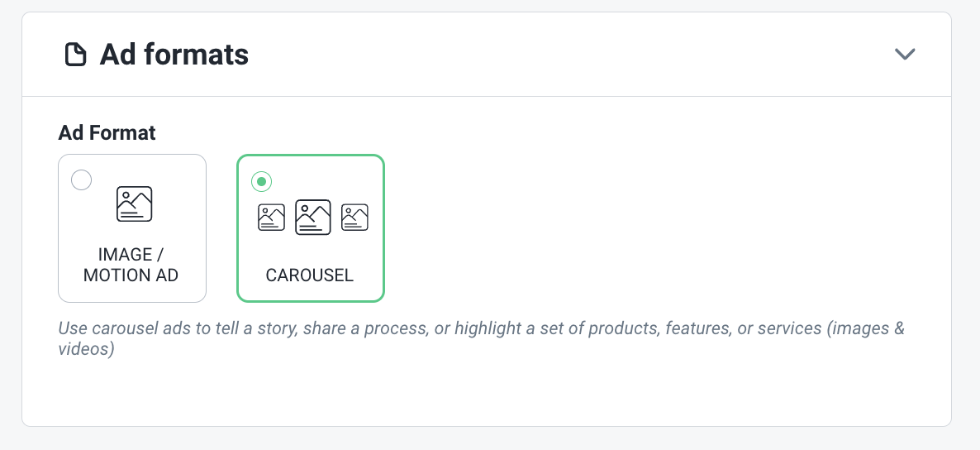
Task: Choose the Image / Motion Ad format card
Action: point(132,228)
